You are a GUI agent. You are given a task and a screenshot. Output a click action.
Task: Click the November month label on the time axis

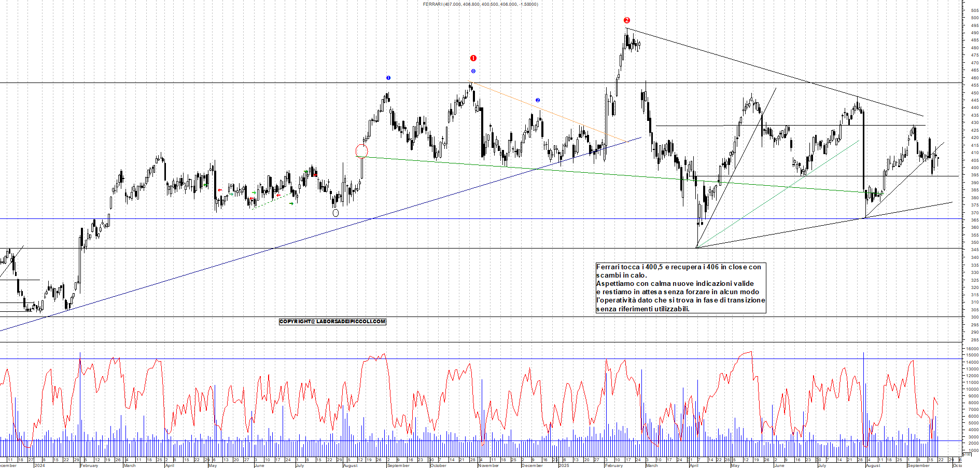488,465
